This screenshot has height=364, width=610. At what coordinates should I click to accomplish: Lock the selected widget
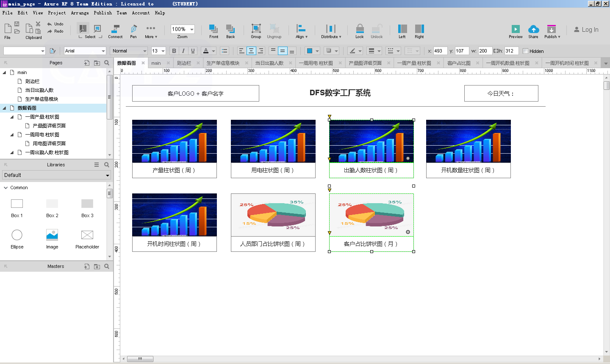(x=360, y=29)
